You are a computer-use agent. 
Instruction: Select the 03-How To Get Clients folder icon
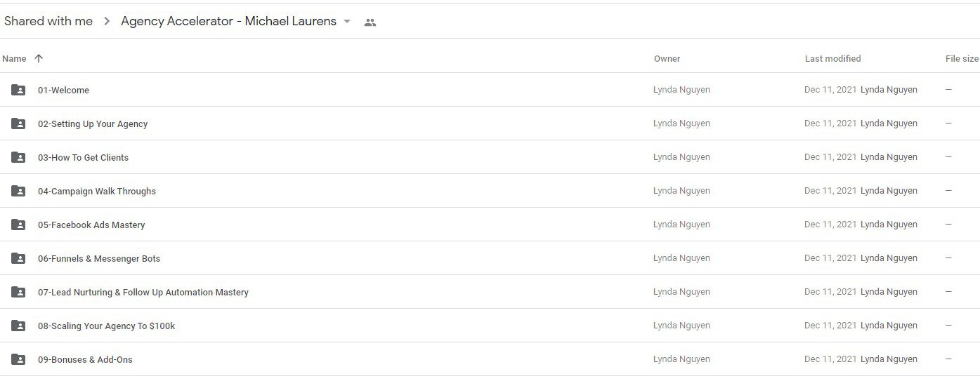pyautogui.click(x=18, y=157)
